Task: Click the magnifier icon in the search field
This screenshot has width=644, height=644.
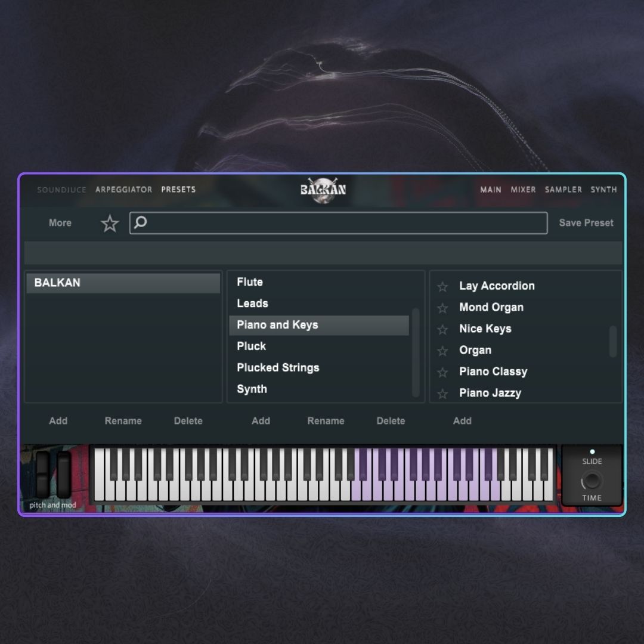Action: click(141, 223)
